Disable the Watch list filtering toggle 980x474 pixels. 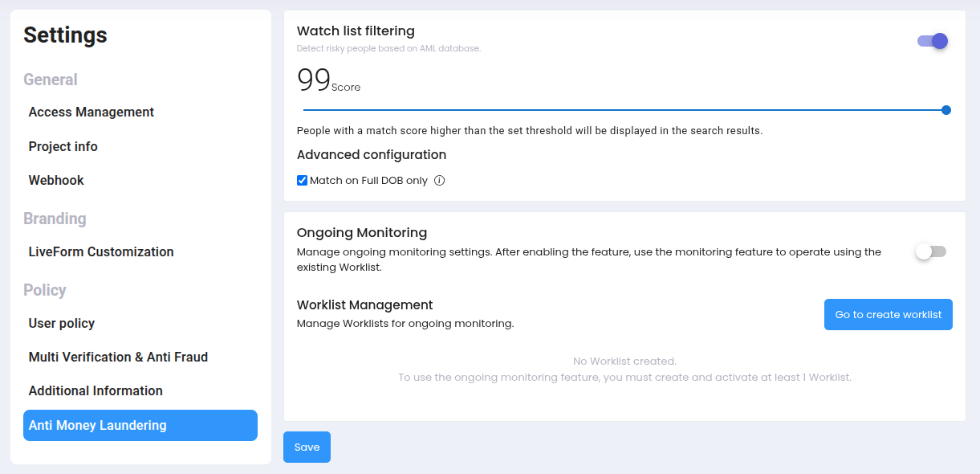pyautogui.click(x=930, y=40)
